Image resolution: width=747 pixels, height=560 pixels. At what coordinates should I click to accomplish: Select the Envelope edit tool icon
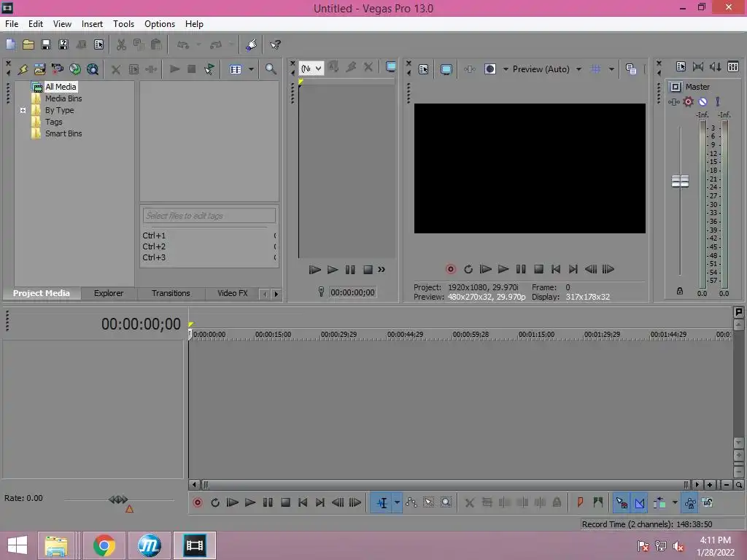click(x=411, y=502)
